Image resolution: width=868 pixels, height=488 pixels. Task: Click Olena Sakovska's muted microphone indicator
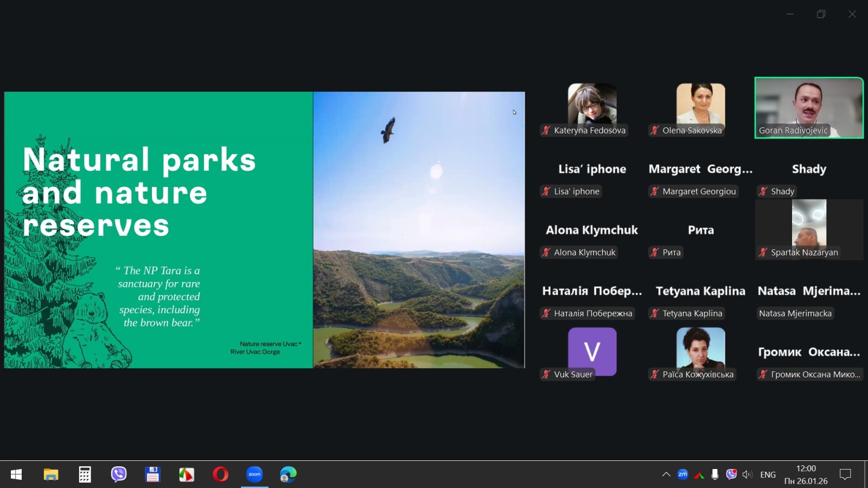click(655, 130)
